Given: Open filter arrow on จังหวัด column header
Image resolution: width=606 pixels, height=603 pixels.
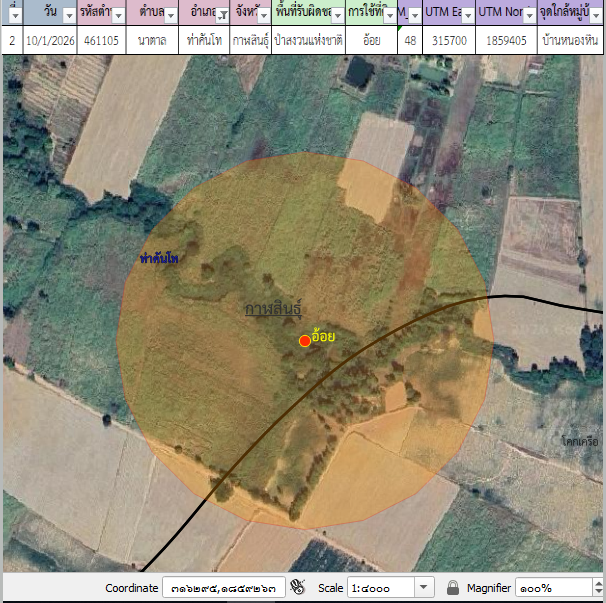Looking at the screenshot, I should coord(263,15).
